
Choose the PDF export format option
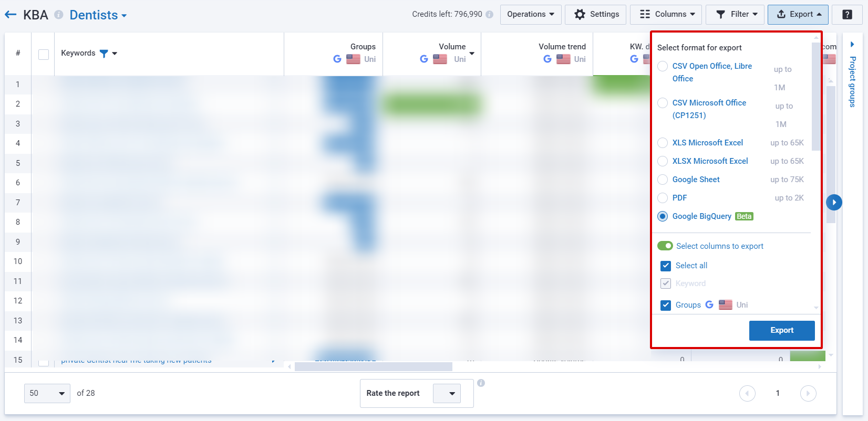tap(663, 198)
